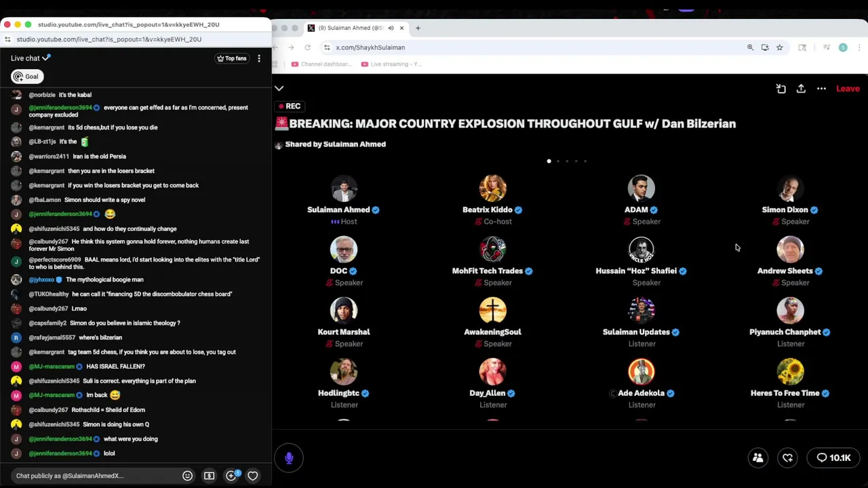Click @MJ-maracaram HAS ISRAEL FALLEN message

136,367
